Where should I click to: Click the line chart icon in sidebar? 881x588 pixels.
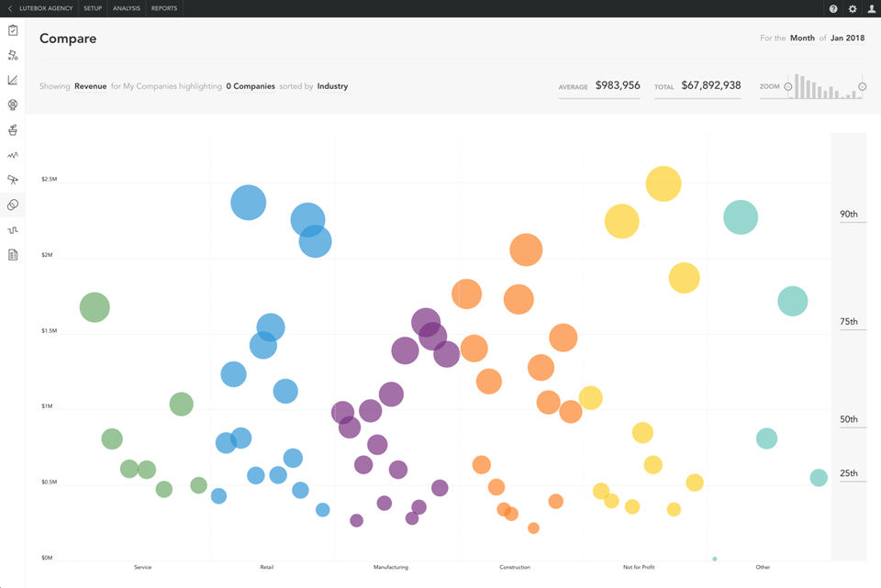(x=12, y=80)
